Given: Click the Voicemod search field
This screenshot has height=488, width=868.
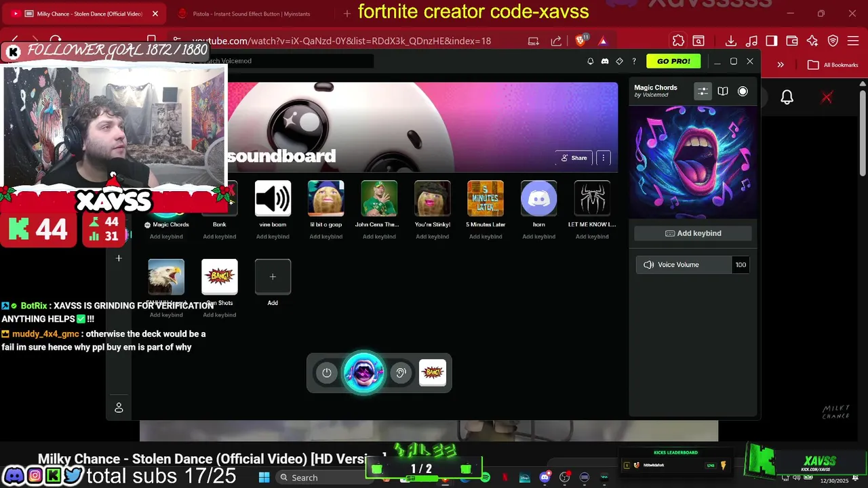Looking at the screenshot, I should tap(285, 61).
